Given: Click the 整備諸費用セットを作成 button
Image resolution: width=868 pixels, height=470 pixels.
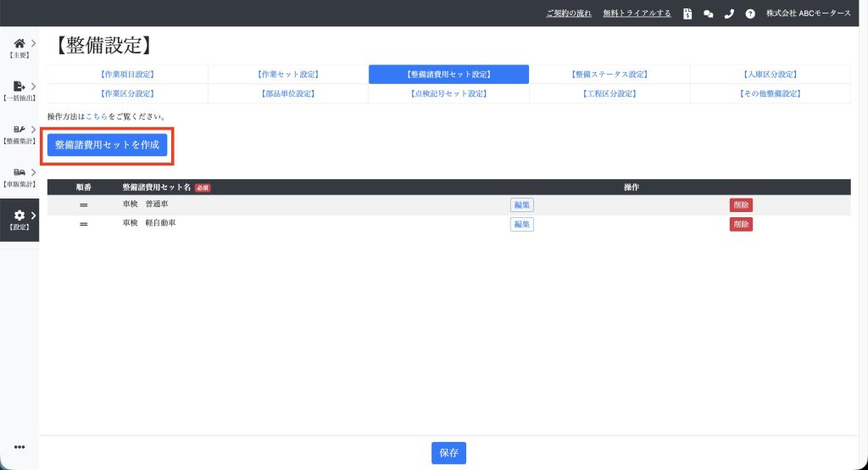Looking at the screenshot, I should point(107,145).
